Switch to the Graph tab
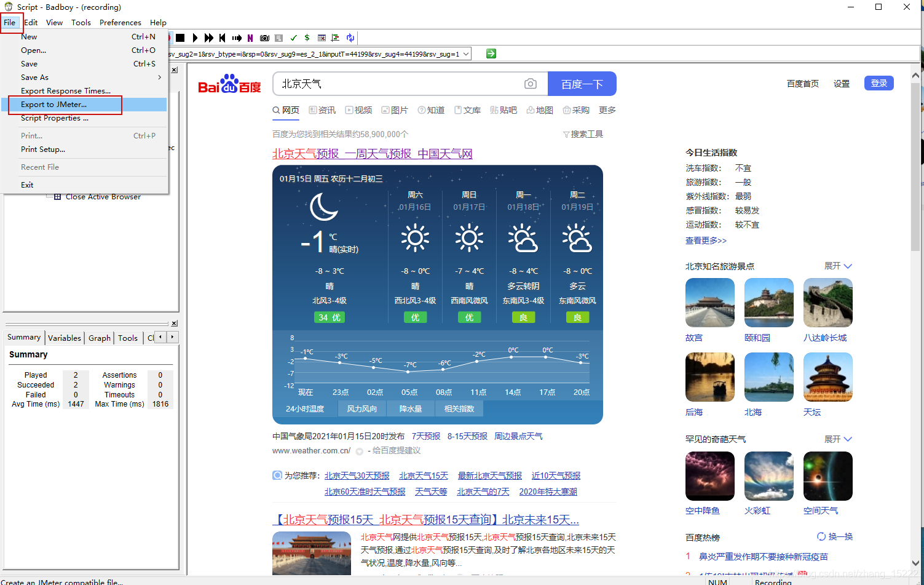Image resolution: width=924 pixels, height=585 pixels. coord(100,338)
